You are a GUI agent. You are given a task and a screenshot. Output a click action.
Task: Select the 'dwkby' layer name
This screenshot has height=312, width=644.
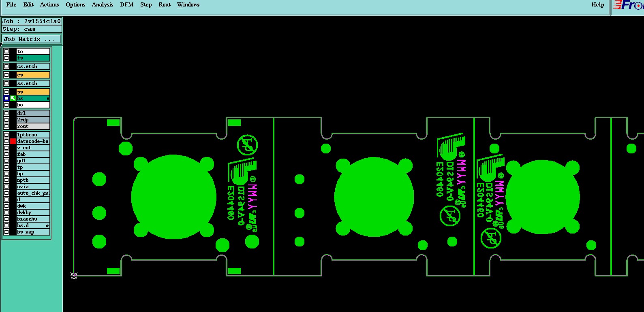tap(33, 212)
